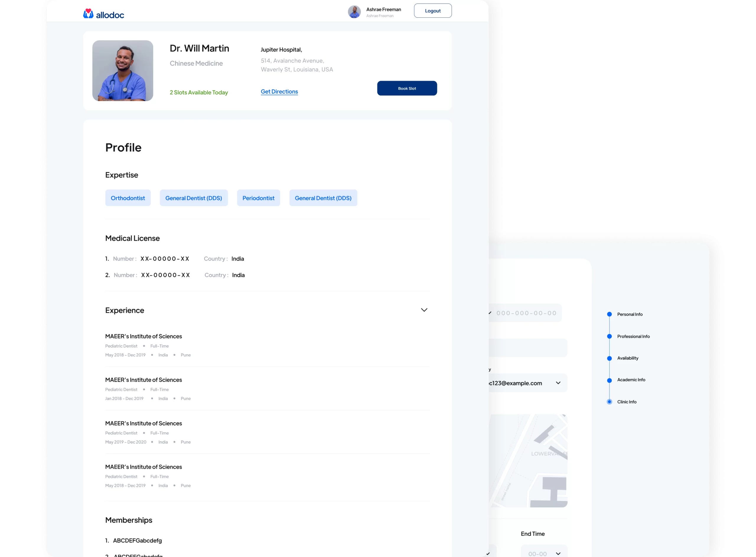This screenshot has width=756, height=557.
Task: Collapse the Experience section chevron
Action: click(x=424, y=310)
